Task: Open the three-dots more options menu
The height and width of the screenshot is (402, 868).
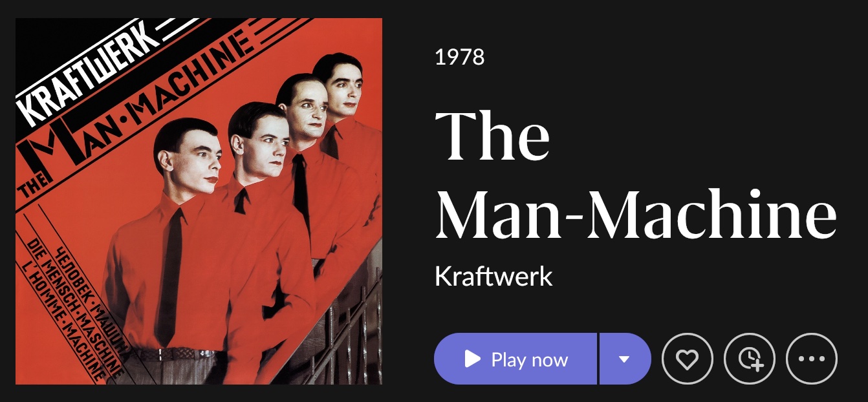Action: tap(812, 359)
